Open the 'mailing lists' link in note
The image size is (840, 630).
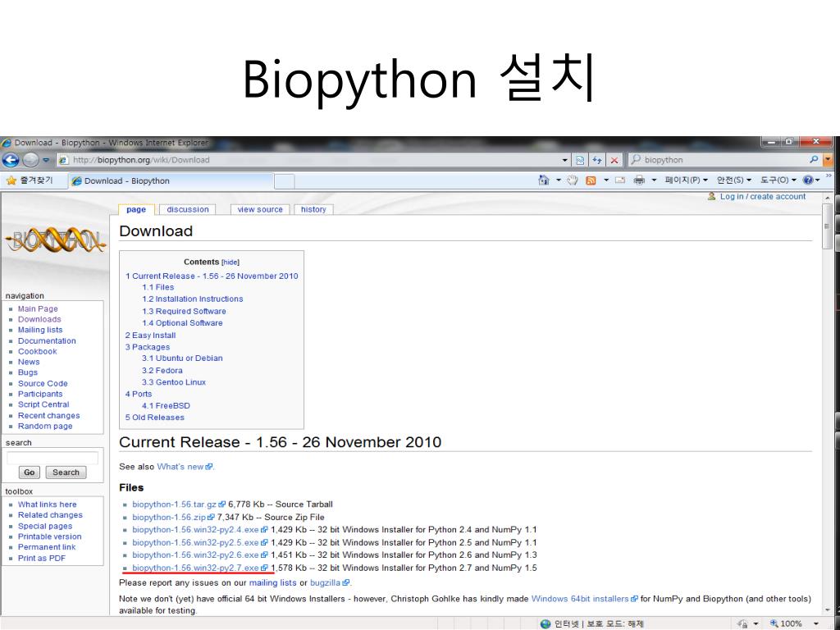coord(272,583)
